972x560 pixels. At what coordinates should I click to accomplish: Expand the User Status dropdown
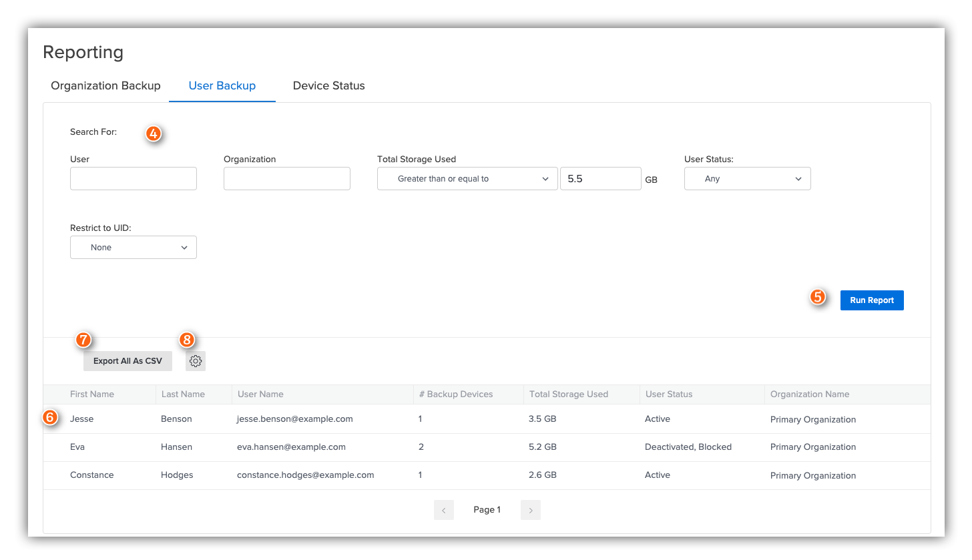(x=747, y=179)
